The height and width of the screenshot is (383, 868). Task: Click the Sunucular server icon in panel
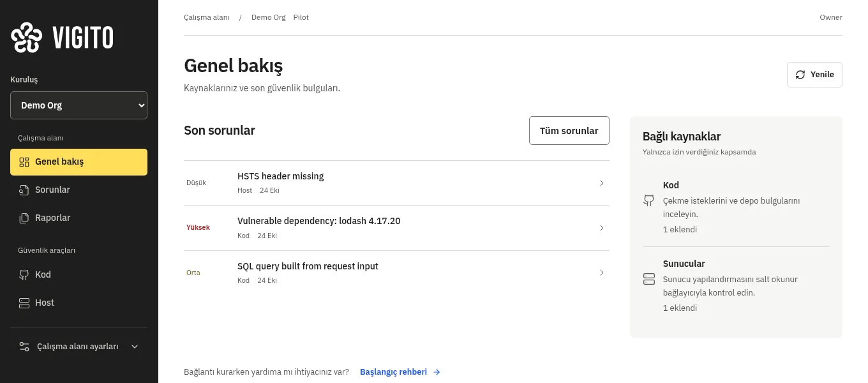pos(649,279)
